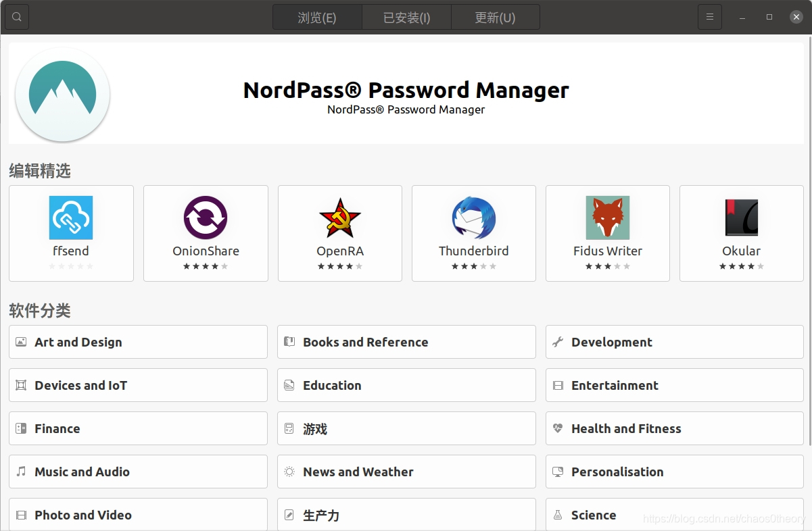The height and width of the screenshot is (531, 812).
Task: Open the 生产力 category
Action: click(x=406, y=515)
